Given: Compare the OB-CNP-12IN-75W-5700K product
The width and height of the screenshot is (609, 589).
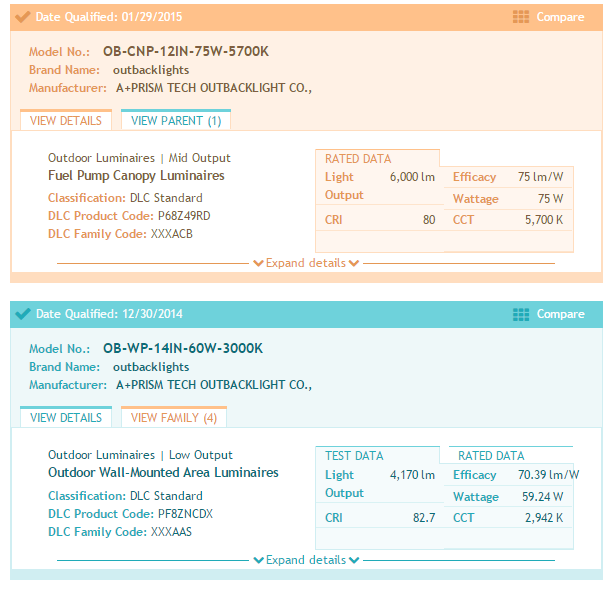Looking at the screenshot, I should point(560,17).
